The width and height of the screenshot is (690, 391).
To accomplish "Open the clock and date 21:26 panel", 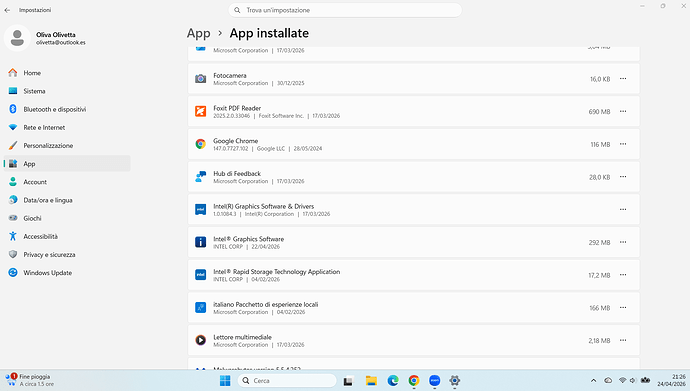I will 671,380.
